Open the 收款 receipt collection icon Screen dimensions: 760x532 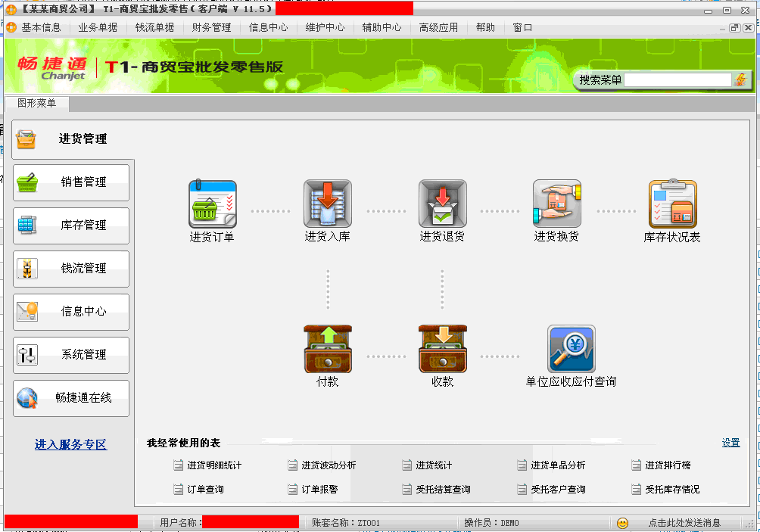[442, 349]
